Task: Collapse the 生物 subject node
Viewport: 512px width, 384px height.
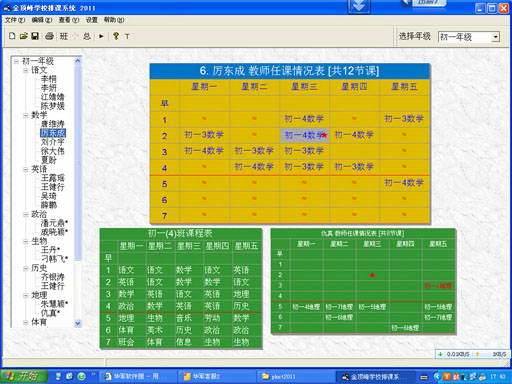Action: pos(25,241)
